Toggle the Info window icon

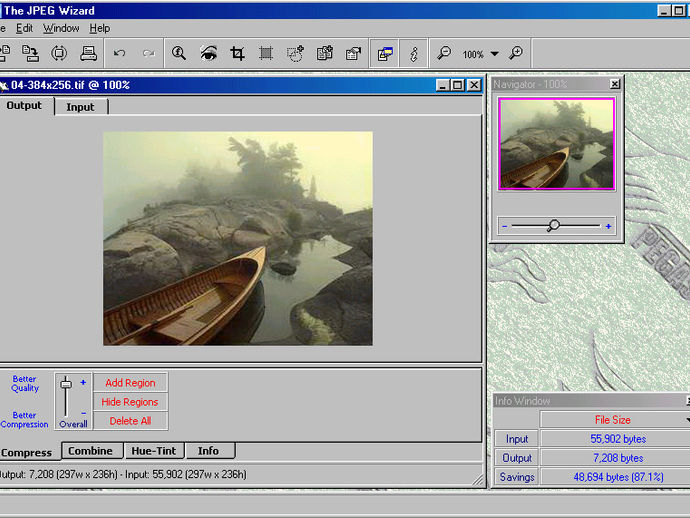pyautogui.click(x=413, y=54)
